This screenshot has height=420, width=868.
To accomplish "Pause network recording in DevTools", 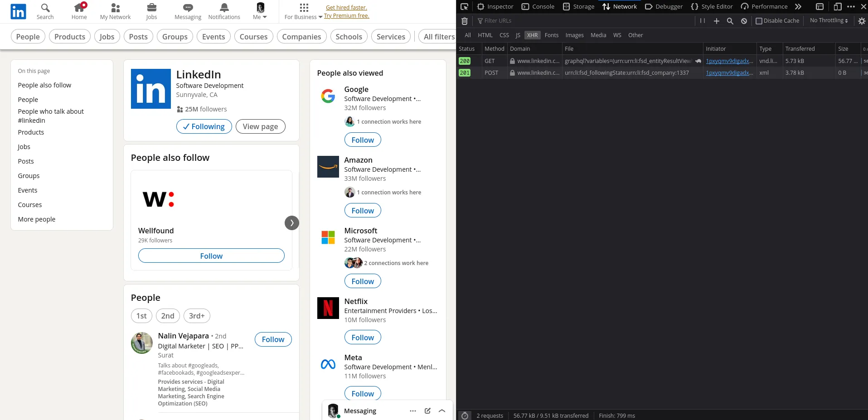I will tap(703, 21).
